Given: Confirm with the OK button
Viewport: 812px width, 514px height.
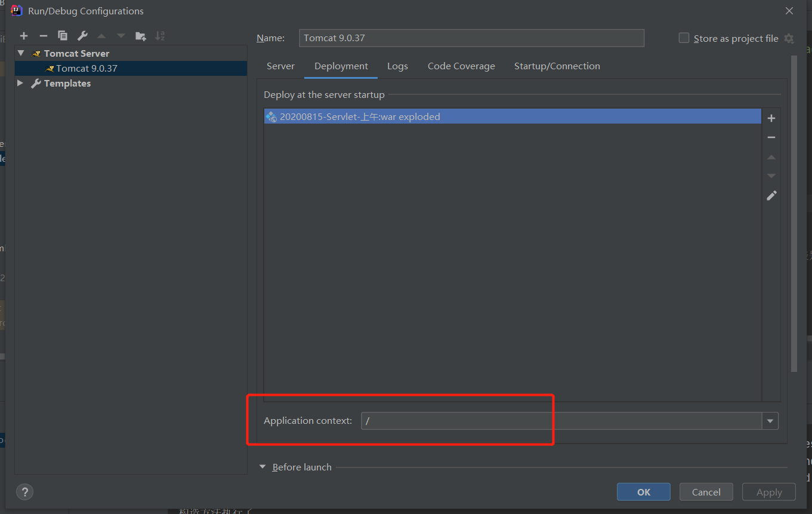Looking at the screenshot, I should [644, 492].
